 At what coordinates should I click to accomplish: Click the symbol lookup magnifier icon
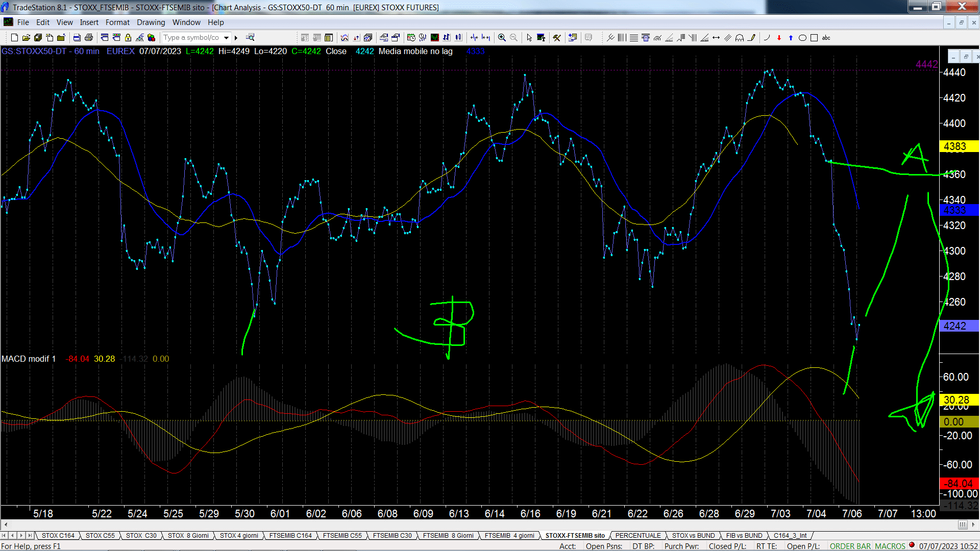(250, 37)
